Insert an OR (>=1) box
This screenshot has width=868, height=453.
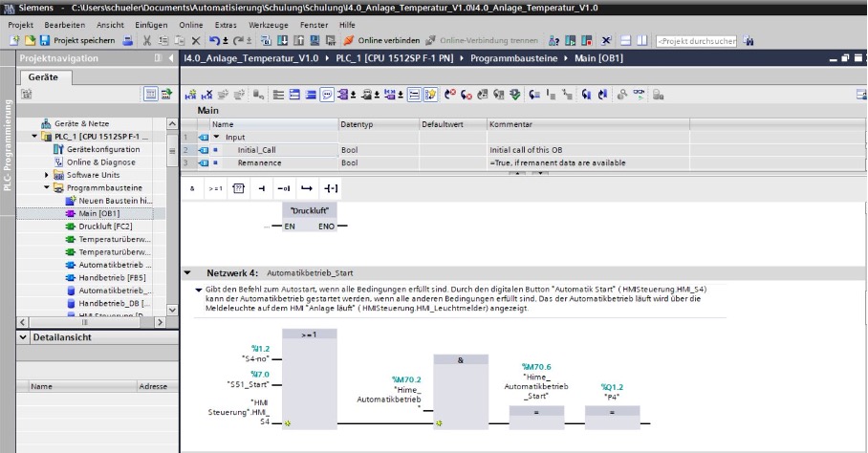[215, 188]
